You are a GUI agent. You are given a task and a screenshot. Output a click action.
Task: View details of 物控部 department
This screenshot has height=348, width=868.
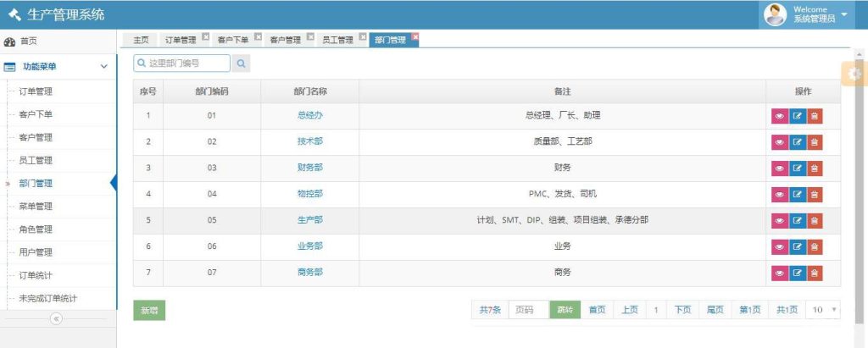tap(780, 195)
